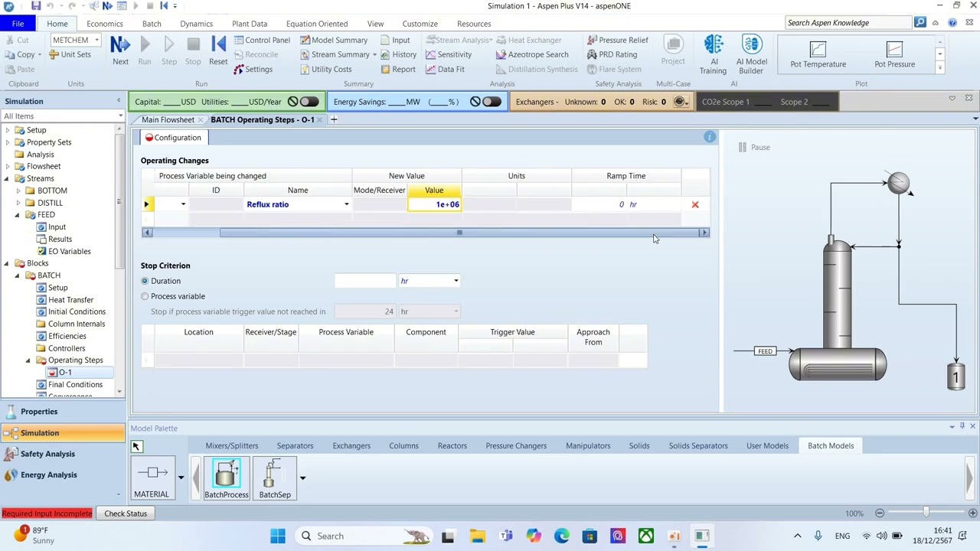Open Unit Sets

(70, 54)
